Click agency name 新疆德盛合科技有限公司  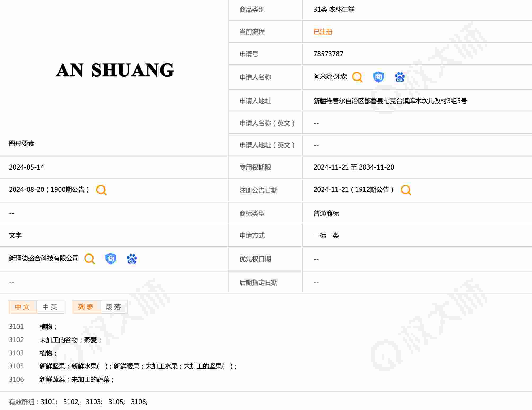44,258
